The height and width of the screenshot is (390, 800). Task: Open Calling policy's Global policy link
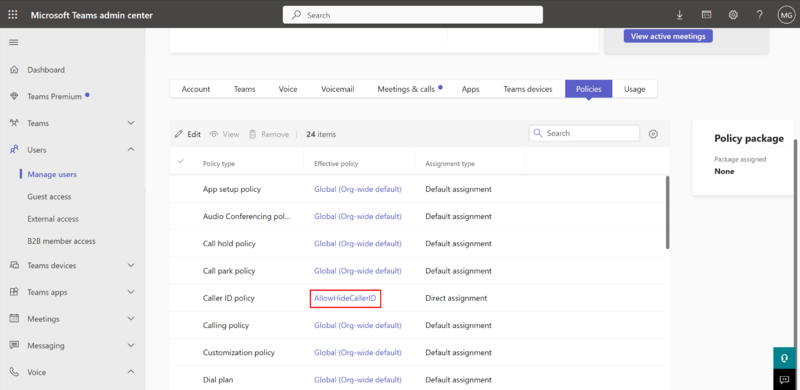pyautogui.click(x=358, y=325)
